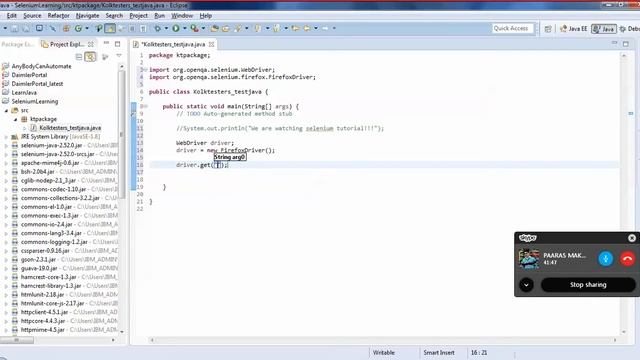Click Smart Insert in status bar

[439, 352]
